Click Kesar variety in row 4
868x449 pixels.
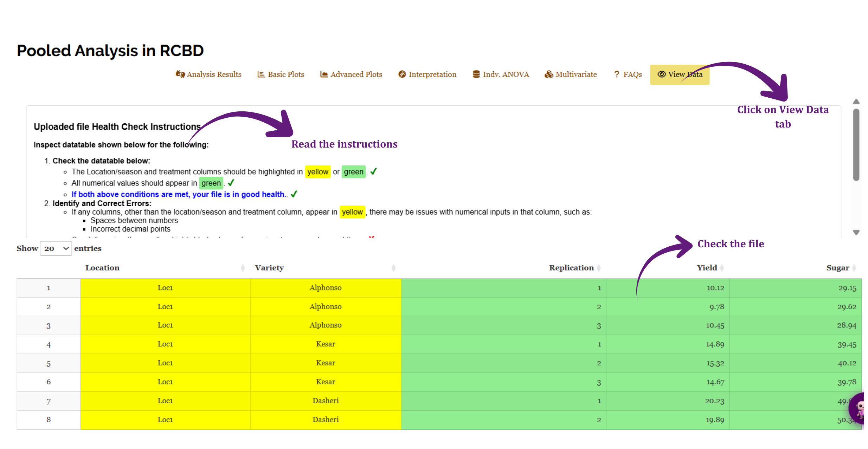pos(326,344)
